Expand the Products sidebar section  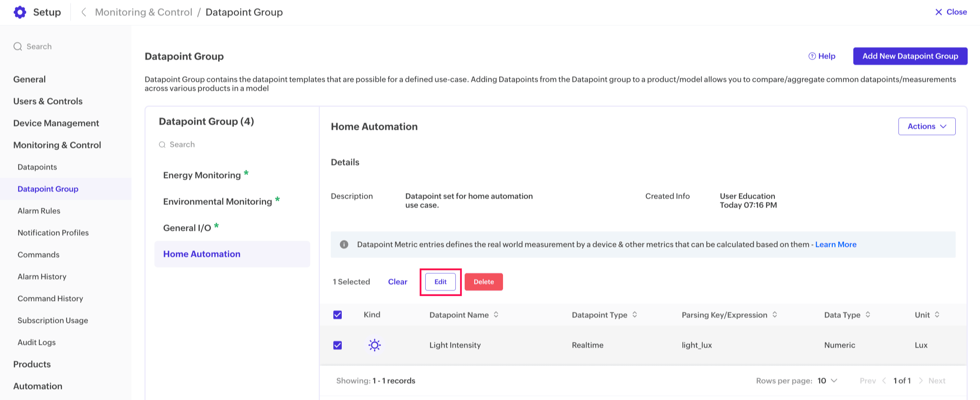[32, 364]
